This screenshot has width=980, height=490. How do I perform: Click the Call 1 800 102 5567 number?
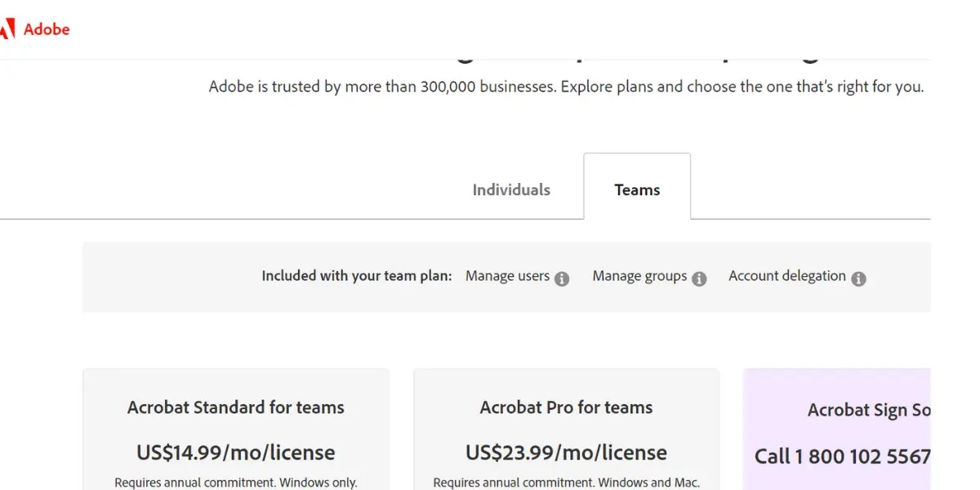click(843, 457)
